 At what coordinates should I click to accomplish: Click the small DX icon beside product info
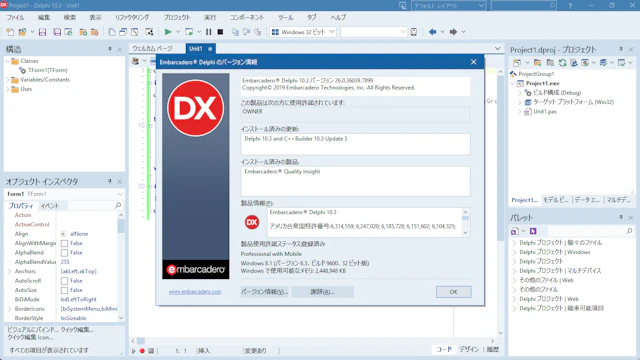pos(252,222)
